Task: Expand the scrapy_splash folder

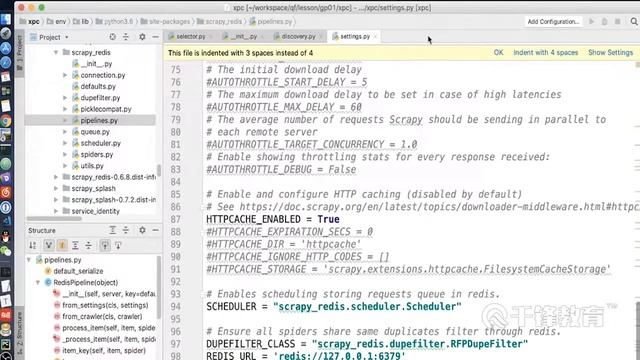Action: (56, 189)
